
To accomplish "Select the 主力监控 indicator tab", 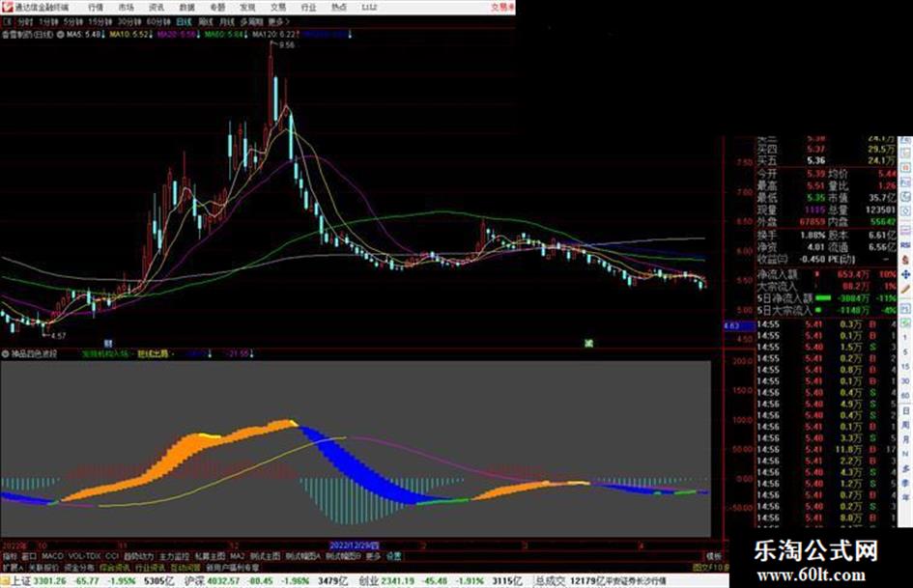I will (x=174, y=556).
